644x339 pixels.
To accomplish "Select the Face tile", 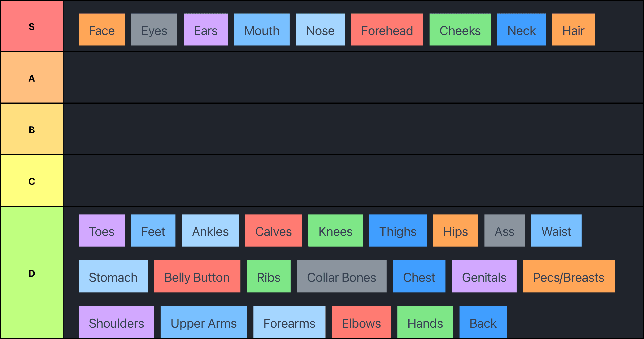I will tap(101, 30).
